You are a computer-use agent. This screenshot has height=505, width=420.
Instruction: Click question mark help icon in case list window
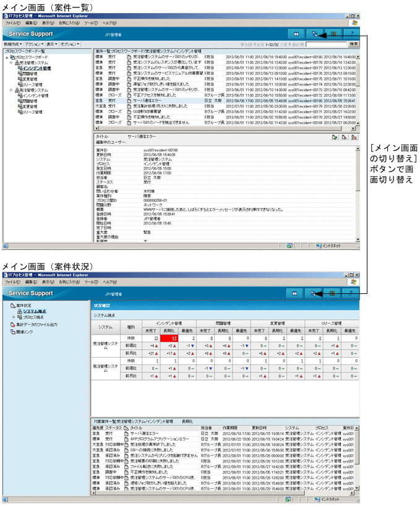coord(351,34)
